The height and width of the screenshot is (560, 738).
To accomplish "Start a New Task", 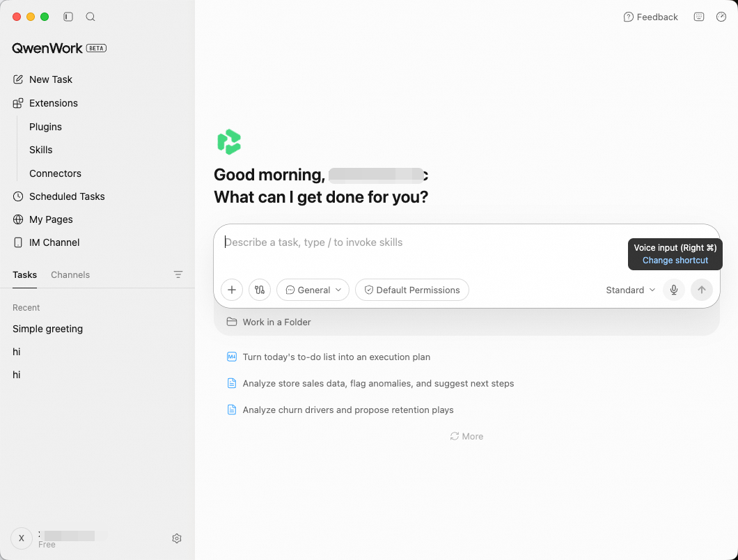I will 50,79.
